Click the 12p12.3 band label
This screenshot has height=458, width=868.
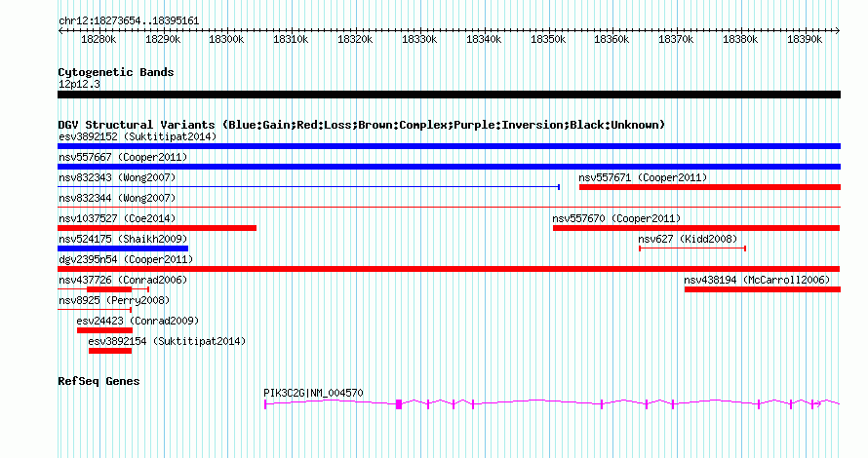coord(79,84)
